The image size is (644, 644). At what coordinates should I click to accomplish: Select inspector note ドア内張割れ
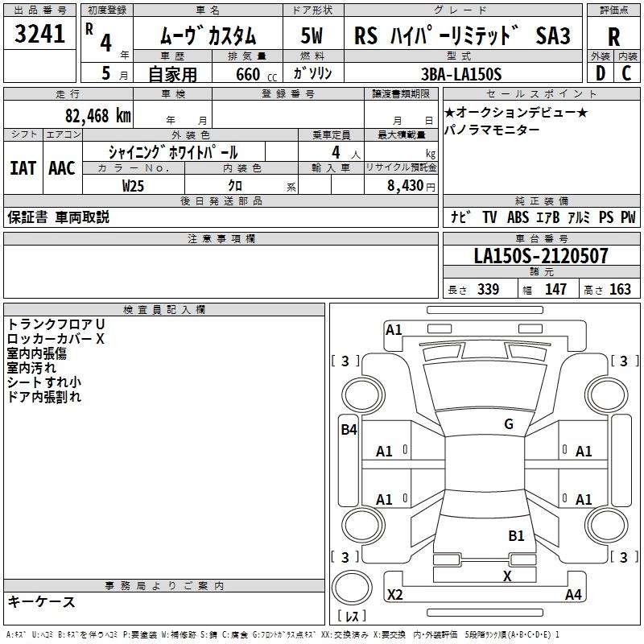click(x=44, y=397)
